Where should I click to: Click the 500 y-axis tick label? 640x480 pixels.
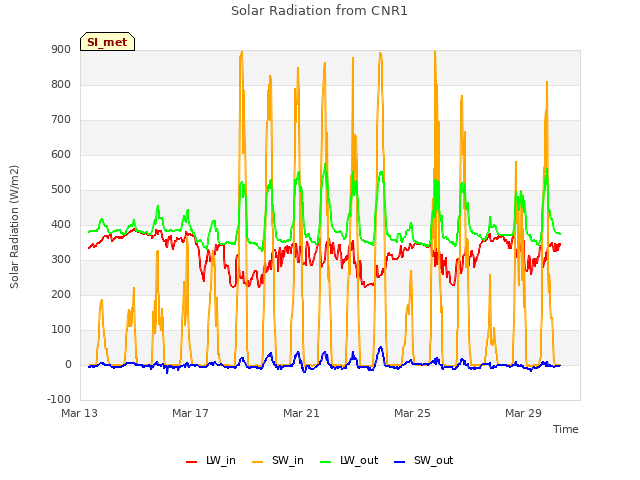tap(61, 190)
